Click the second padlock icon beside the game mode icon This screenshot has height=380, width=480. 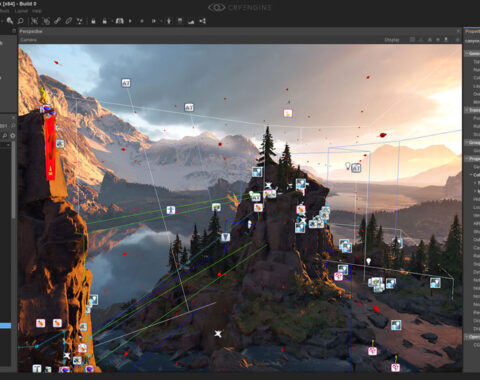pyautogui.click(x=104, y=21)
